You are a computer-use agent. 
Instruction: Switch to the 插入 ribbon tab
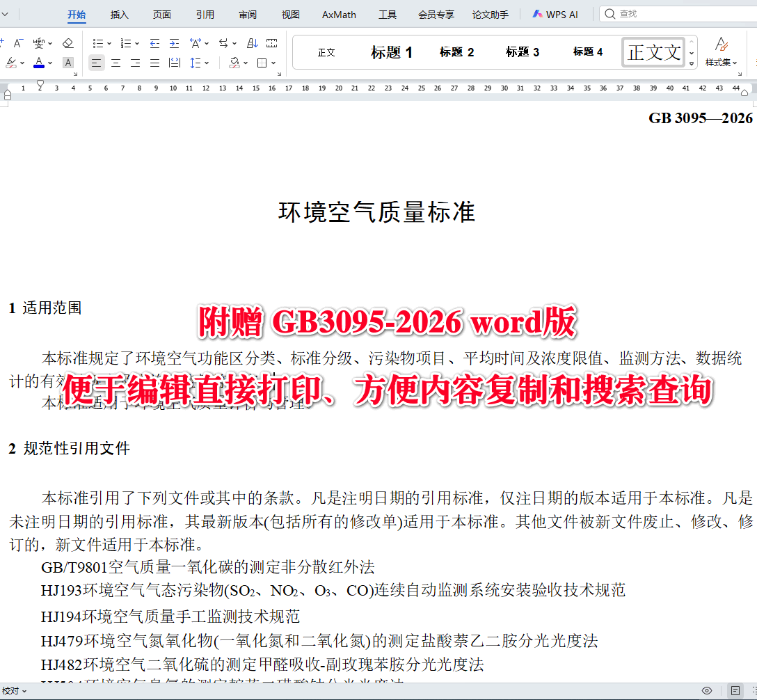(x=119, y=13)
